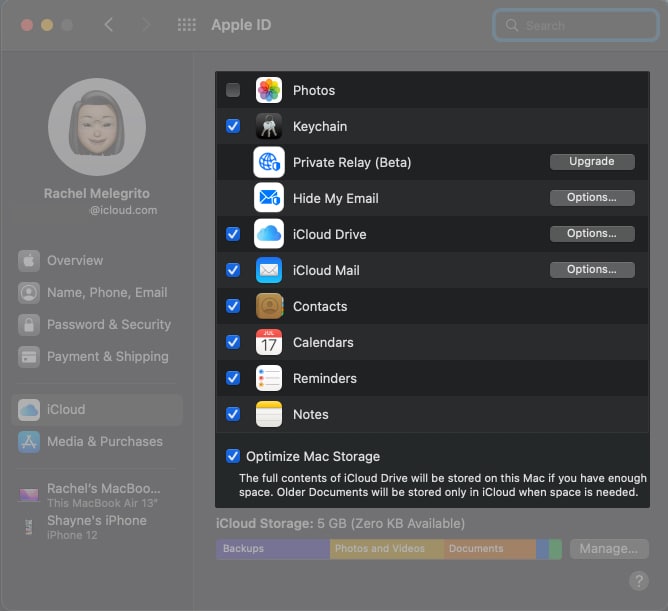This screenshot has height=611, width=668.
Task: Click the Hide My Email envelope icon
Action: [x=269, y=198]
